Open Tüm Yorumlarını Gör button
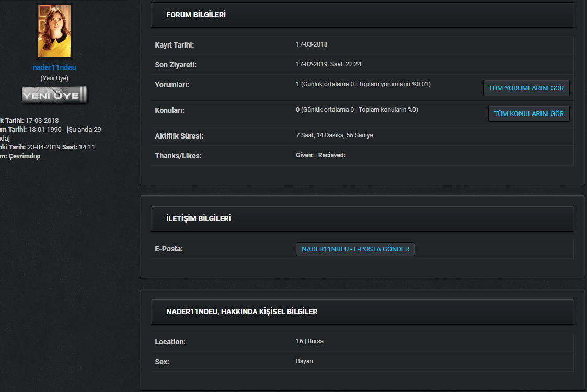The width and height of the screenshot is (587, 392). click(526, 88)
